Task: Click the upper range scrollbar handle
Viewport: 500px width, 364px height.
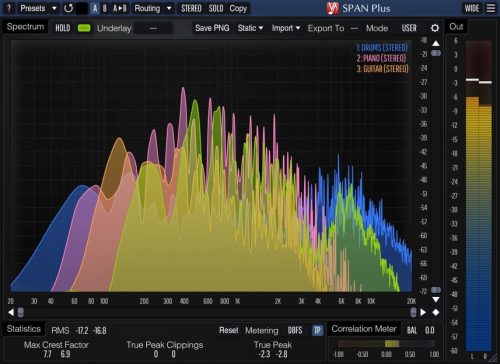Action: pyautogui.click(x=436, y=53)
